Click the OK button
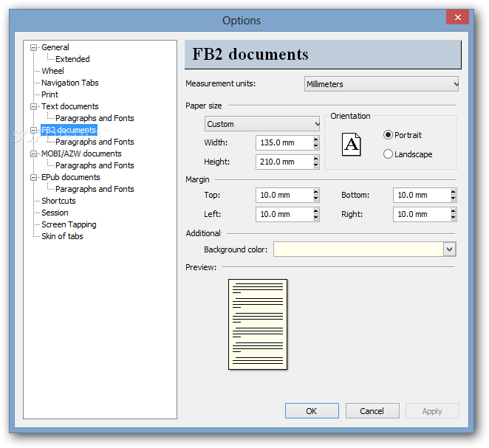Screen dimensions: 489x448 click(x=312, y=411)
